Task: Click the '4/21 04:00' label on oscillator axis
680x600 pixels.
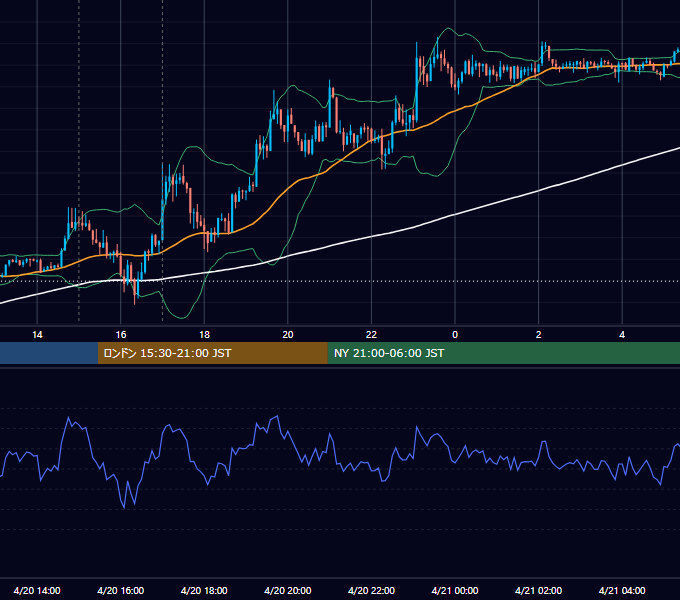Action: (622, 590)
